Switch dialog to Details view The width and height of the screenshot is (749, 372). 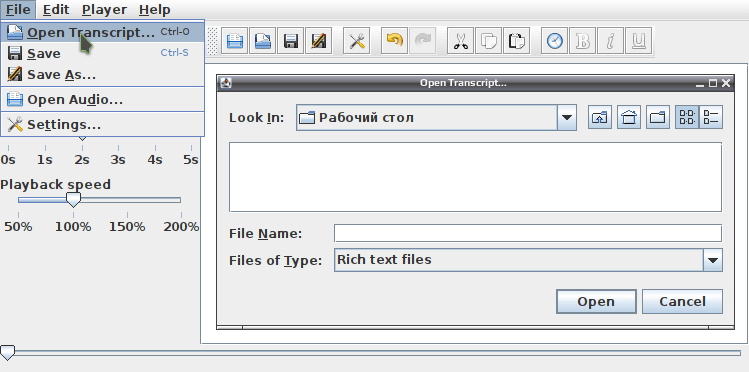coord(711,117)
